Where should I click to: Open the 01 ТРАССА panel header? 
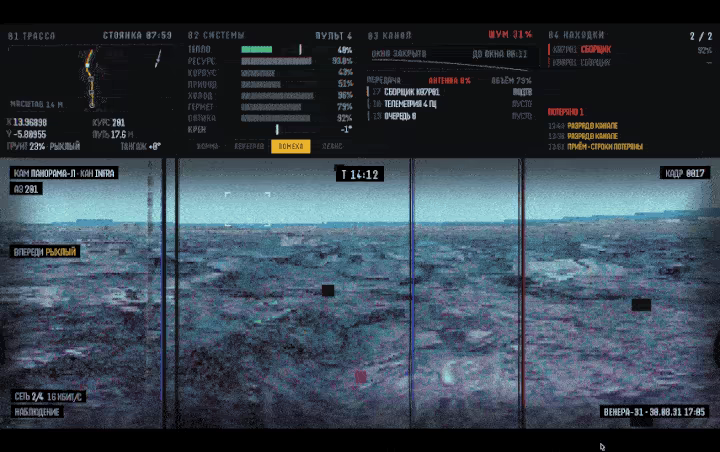[31, 36]
